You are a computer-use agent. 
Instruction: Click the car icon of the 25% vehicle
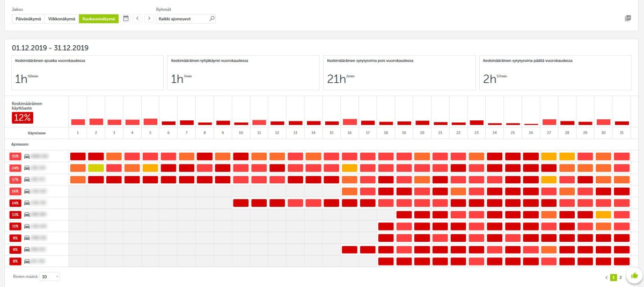coord(26,156)
